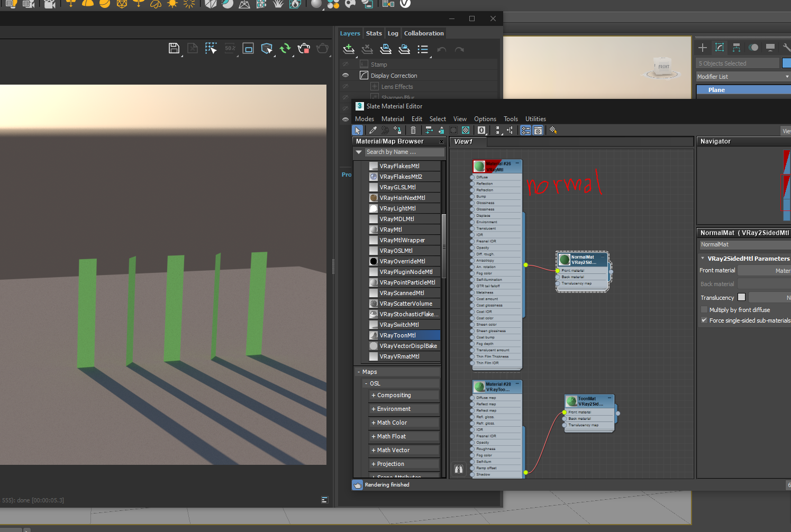Toggle Material/Map Browser panel icon
Screen dimensions: 791x532
coord(526,130)
